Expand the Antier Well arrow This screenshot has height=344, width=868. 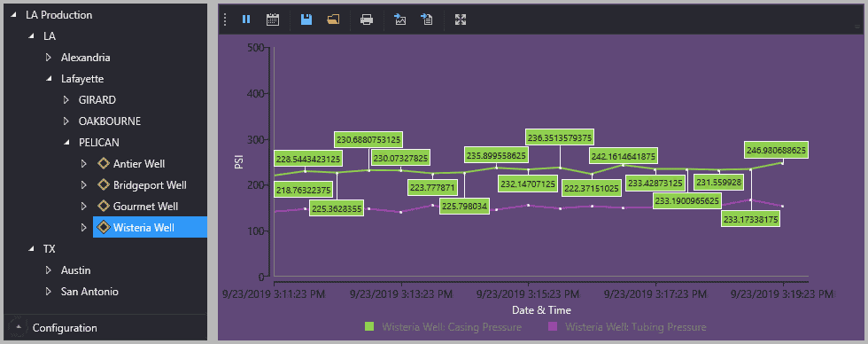84,163
